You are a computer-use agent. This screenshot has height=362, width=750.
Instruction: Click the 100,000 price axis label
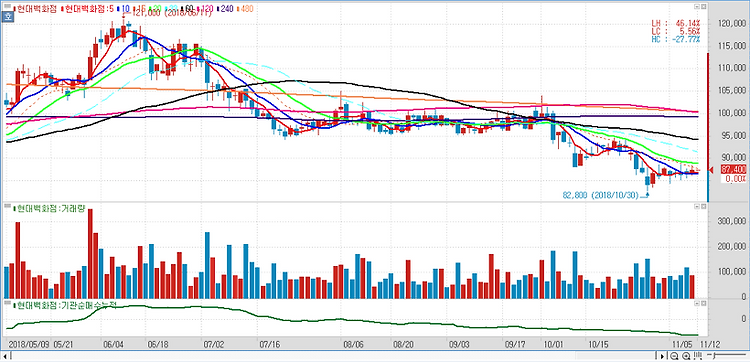click(x=731, y=113)
